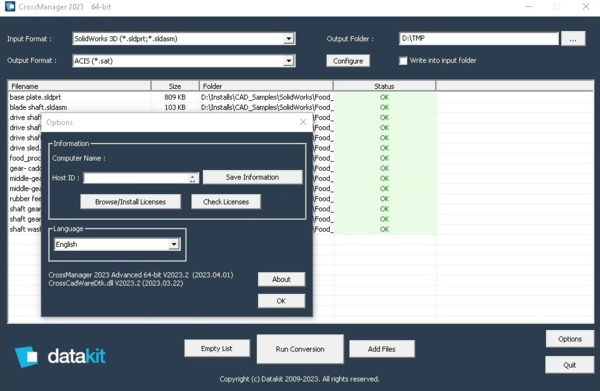Image resolution: width=600 pixels, height=391 pixels.
Task: Click Browse/Install Licenses button
Action: point(130,202)
